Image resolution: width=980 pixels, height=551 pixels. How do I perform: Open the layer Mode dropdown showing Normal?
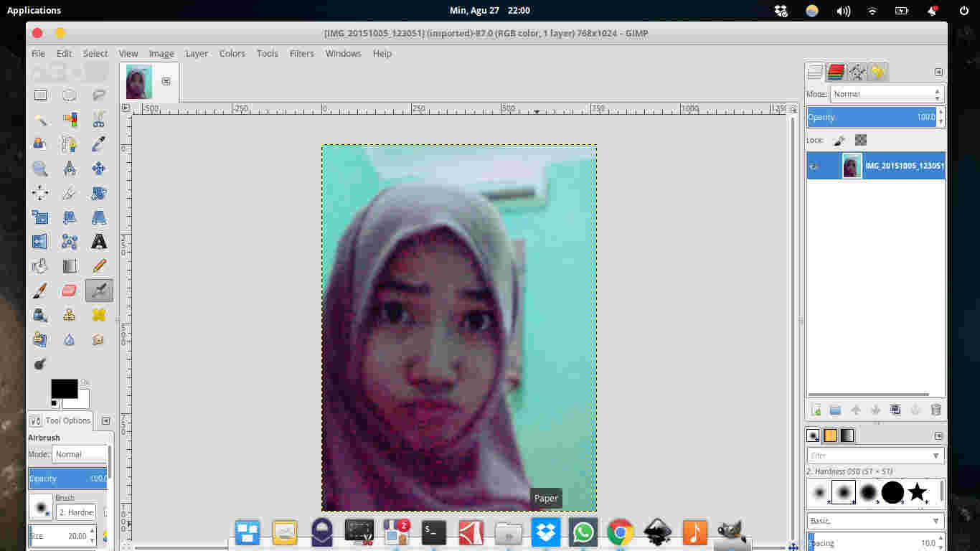click(887, 93)
